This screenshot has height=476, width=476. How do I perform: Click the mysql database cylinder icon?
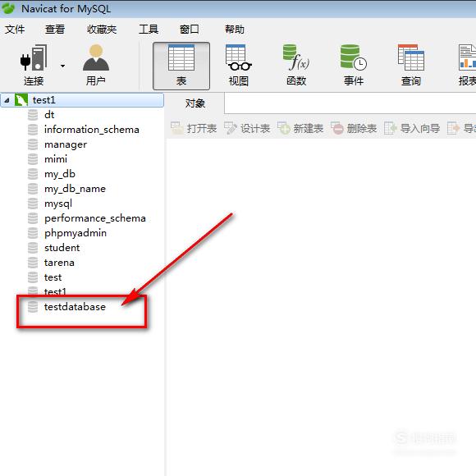click(33, 204)
